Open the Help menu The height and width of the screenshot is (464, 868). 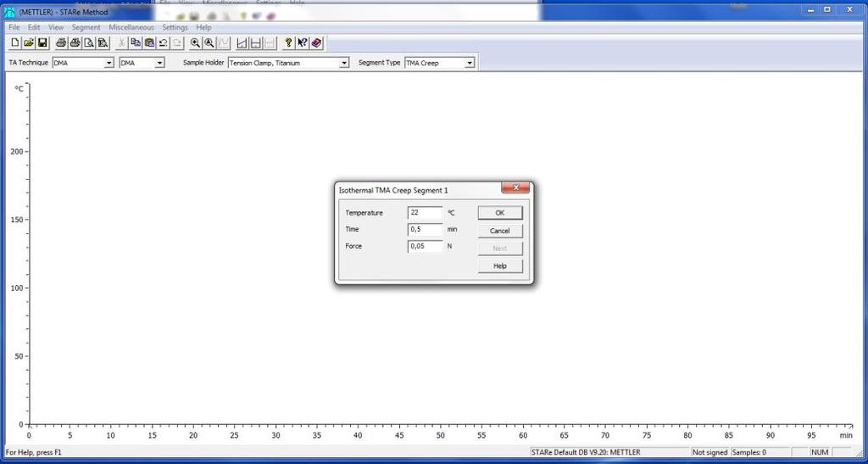203,27
